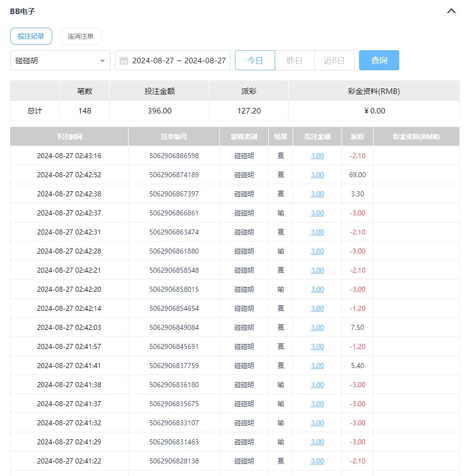Click the 下注时间 column header
471x476 pixels.
point(69,136)
